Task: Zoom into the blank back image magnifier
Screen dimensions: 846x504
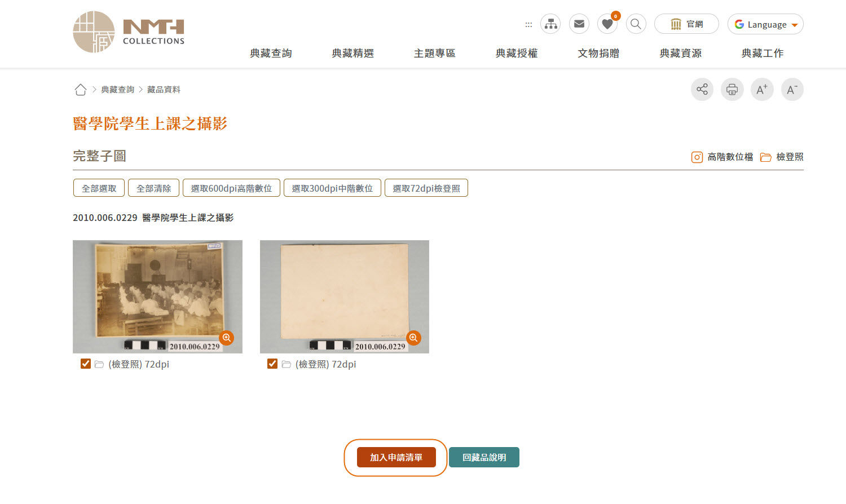Action: pos(414,338)
